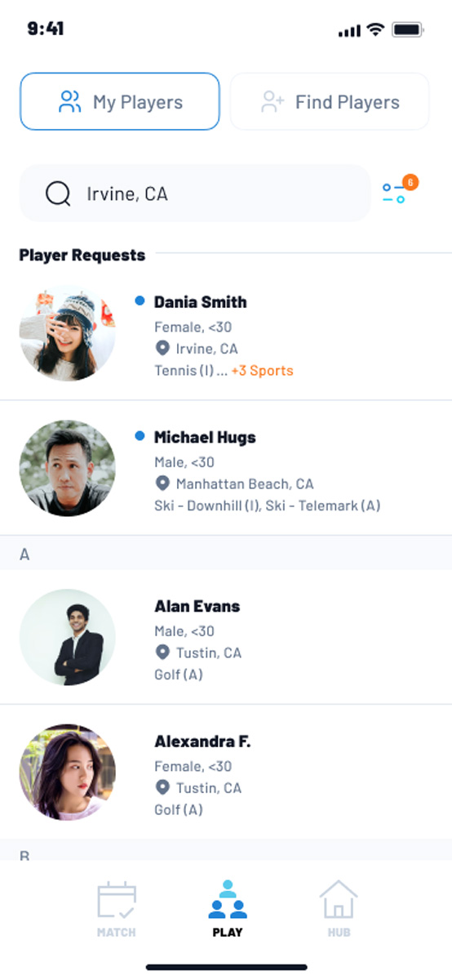Switch to the My Players tab

coord(120,101)
